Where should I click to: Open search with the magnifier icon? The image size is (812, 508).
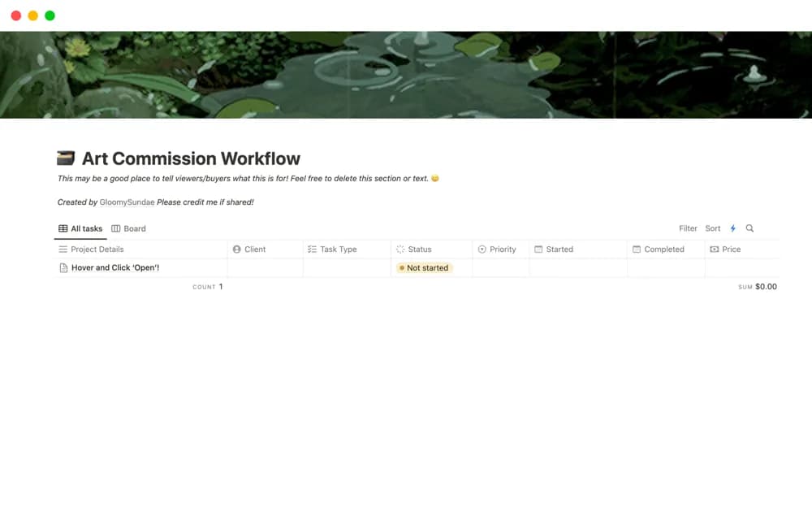point(749,228)
